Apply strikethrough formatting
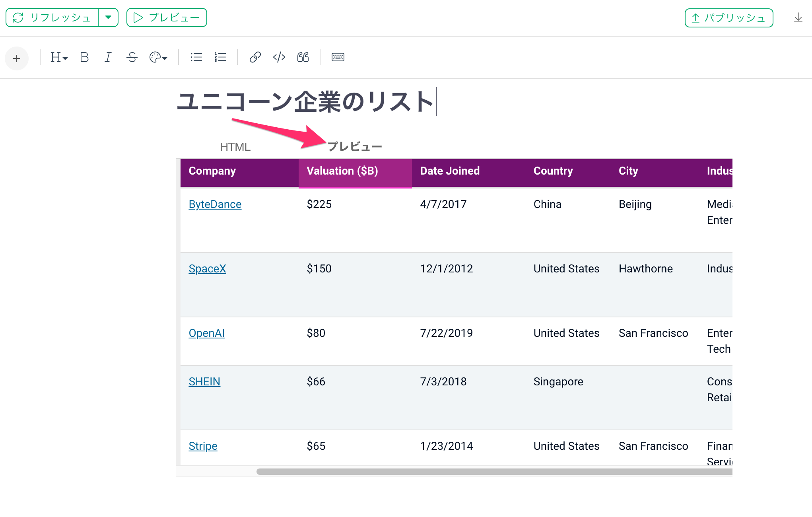The height and width of the screenshot is (517, 812). [132, 57]
